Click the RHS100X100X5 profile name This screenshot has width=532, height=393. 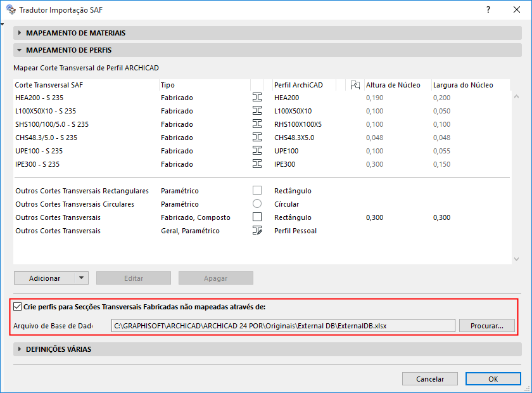[298, 124]
